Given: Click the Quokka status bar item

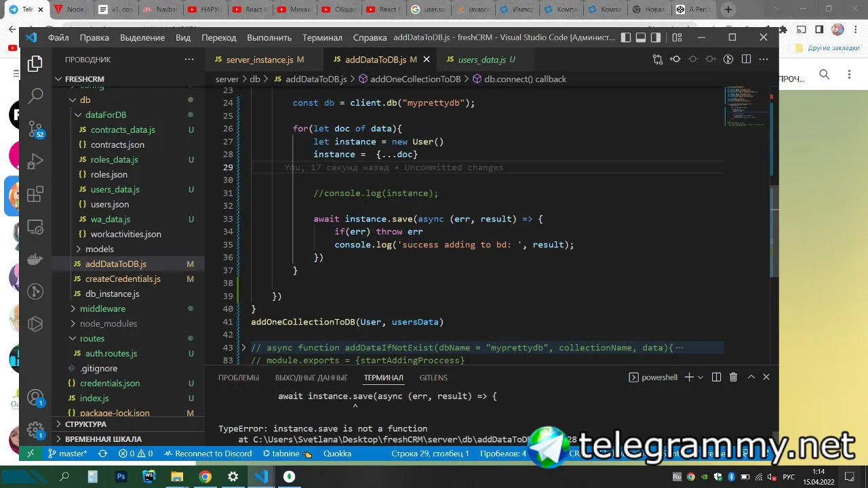Looking at the screenshot, I should tap(337, 453).
